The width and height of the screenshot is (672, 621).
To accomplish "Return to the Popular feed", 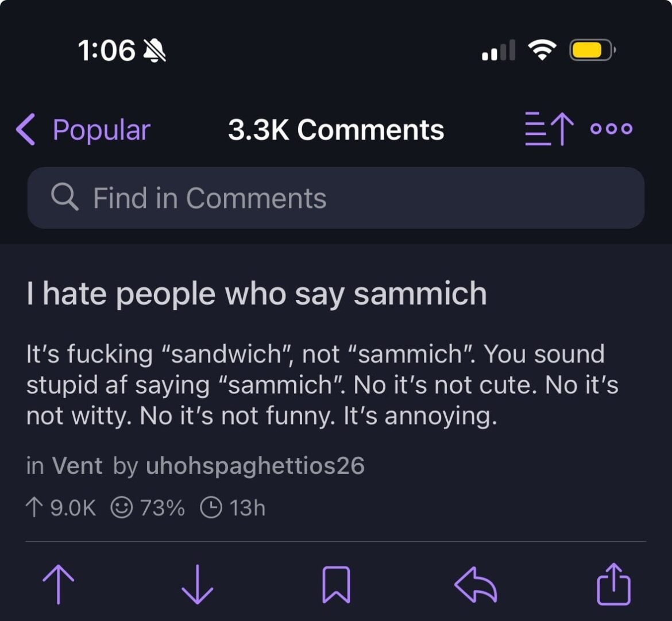I will tap(100, 130).
